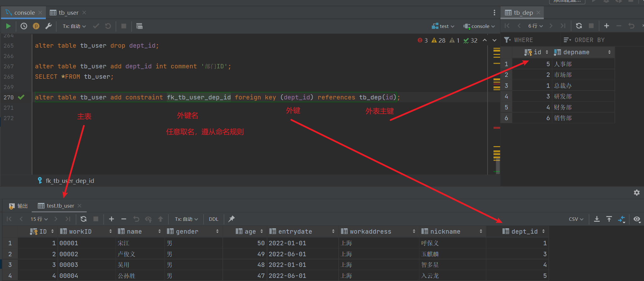Click fk_tb_user_dep_id breadcrumb

(x=66, y=181)
